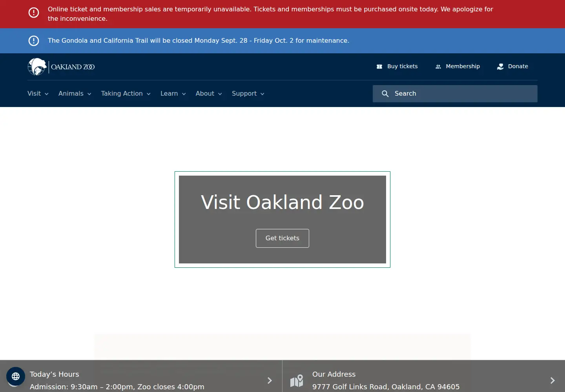Image resolution: width=565 pixels, height=392 pixels.
Task: Click the Get tickets button
Action: point(282,238)
